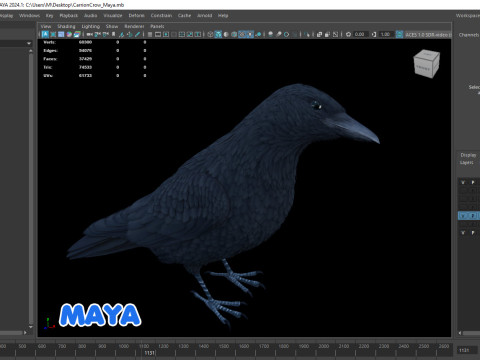Open the Help menu
This screenshot has height=360, width=480.
click(223, 15)
